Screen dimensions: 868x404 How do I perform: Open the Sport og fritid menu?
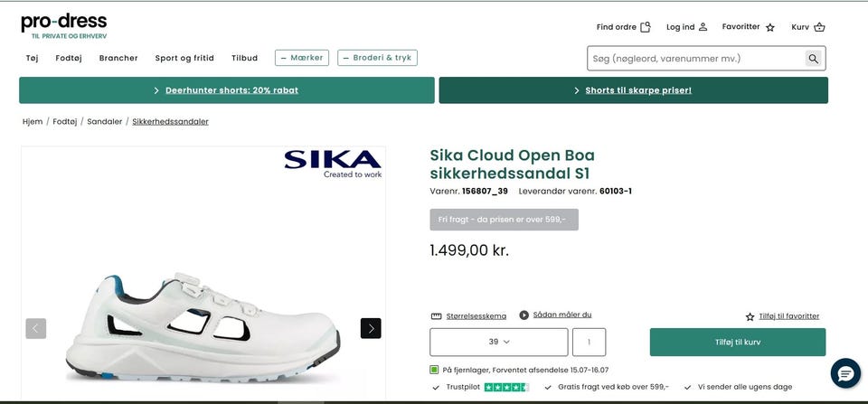coord(184,58)
